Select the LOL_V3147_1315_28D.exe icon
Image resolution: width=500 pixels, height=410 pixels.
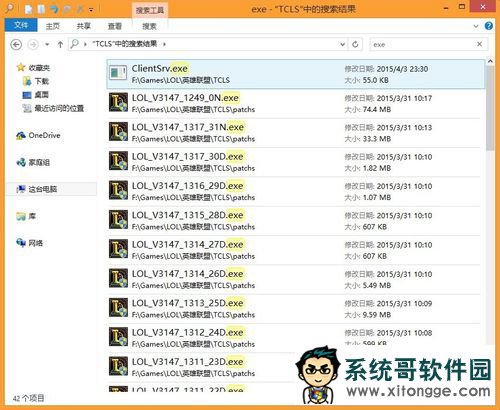118,220
